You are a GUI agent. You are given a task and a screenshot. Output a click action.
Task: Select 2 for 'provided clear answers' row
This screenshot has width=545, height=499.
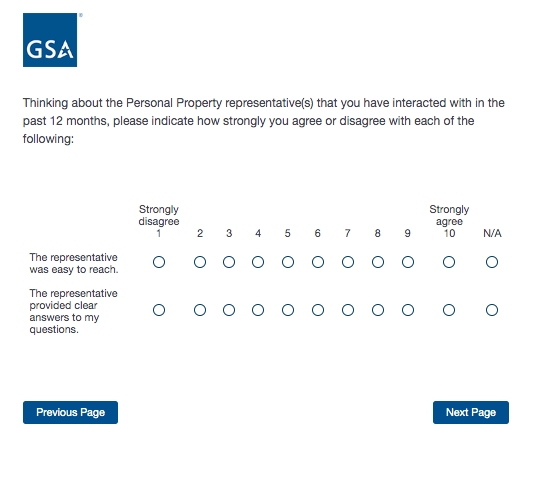[200, 310]
